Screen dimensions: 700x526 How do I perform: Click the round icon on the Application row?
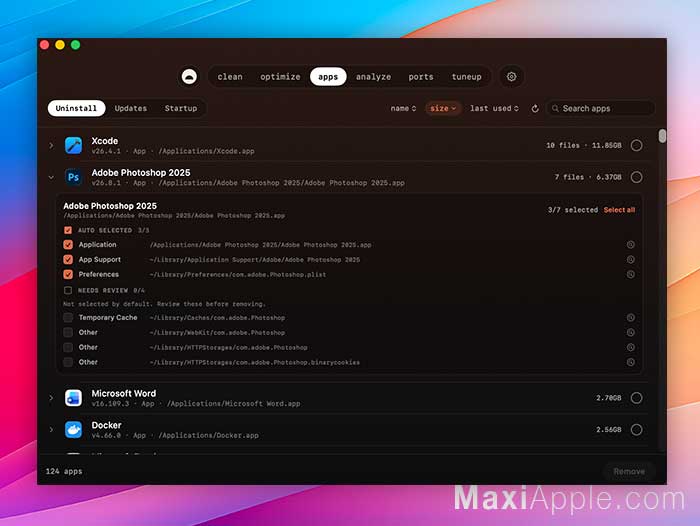click(x=631, y=245)
